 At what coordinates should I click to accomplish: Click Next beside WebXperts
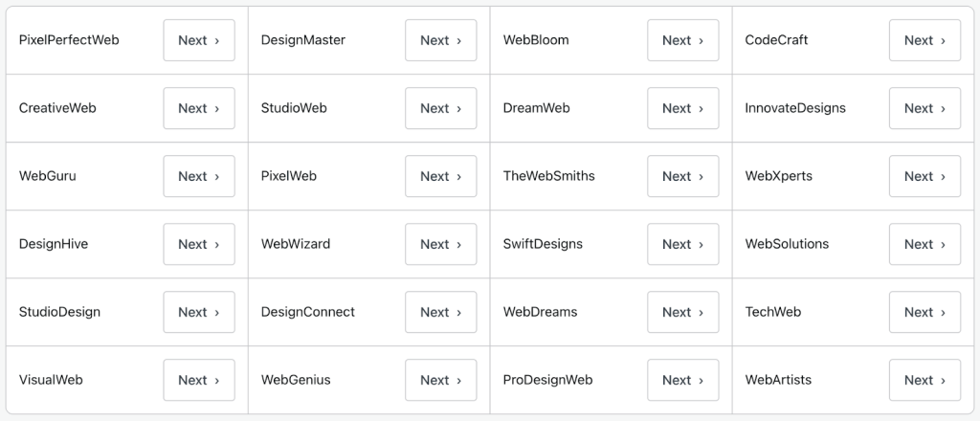[924, 176]
